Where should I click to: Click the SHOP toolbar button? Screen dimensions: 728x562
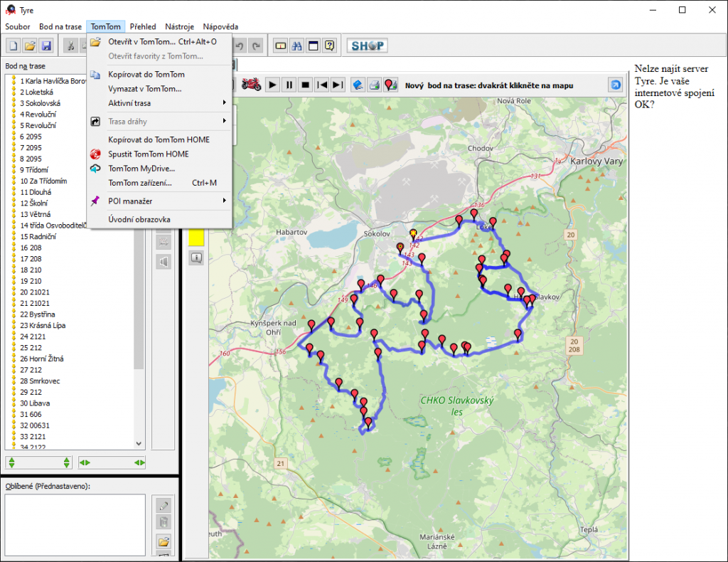[368, 46]
